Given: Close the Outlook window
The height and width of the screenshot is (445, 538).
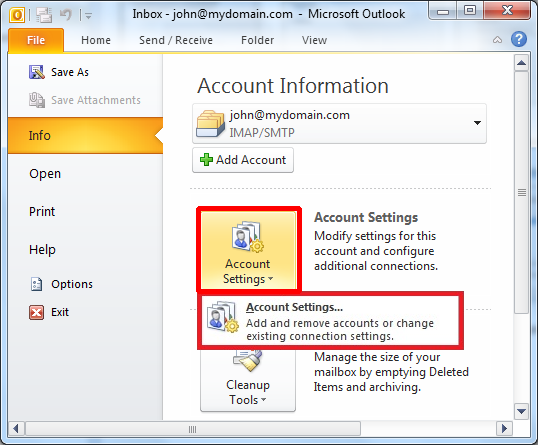Looking at the screenshot, I should (x=507, y=11).
